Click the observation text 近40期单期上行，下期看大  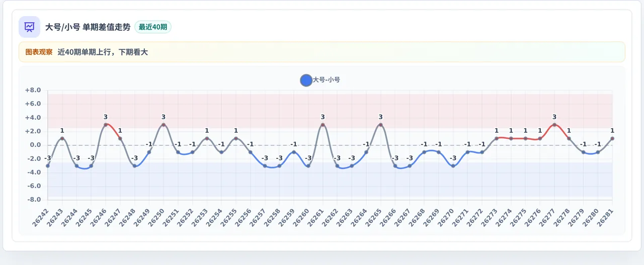[x=103, y=52]
